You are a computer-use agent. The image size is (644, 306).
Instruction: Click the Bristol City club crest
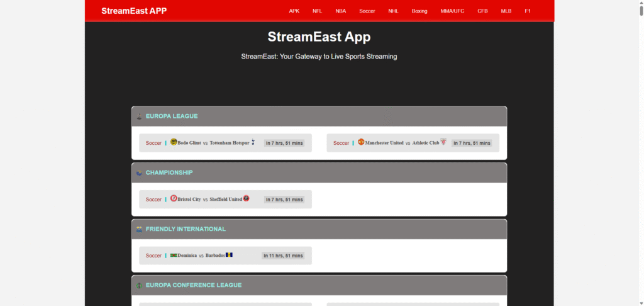[x=174, y=198]
